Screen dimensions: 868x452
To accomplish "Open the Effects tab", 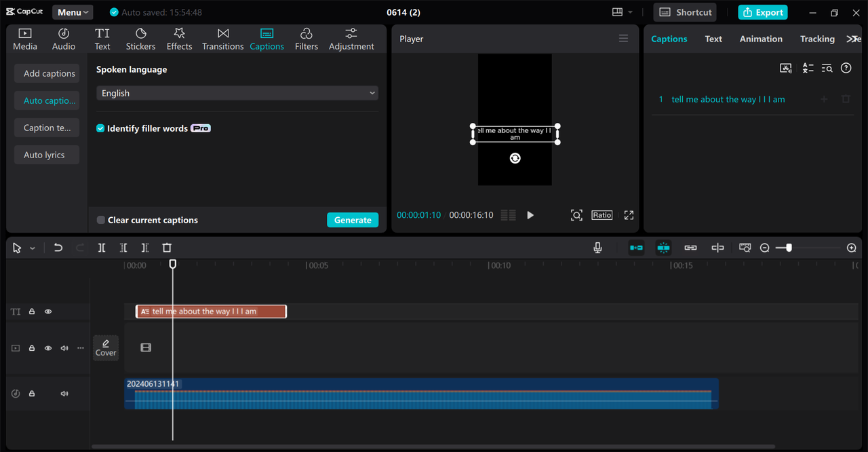I will point(180,39).
